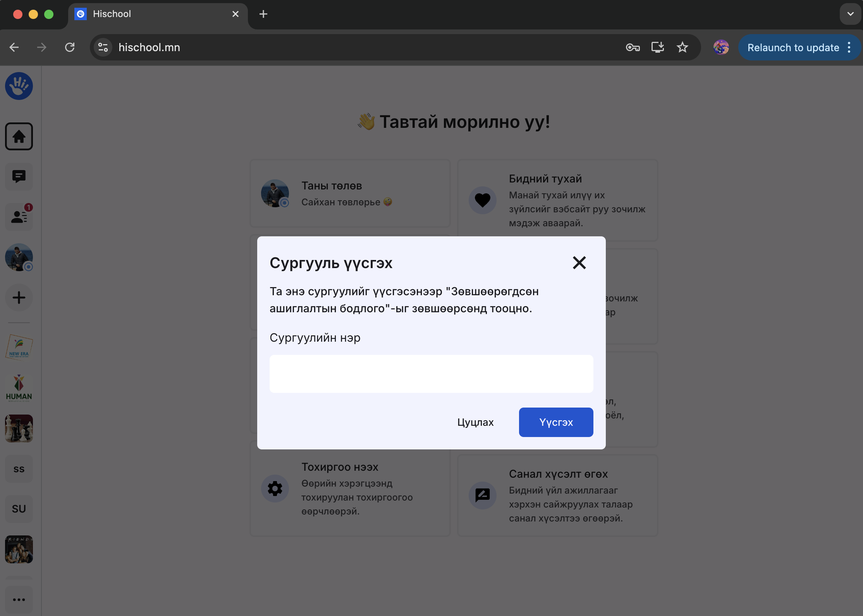
Task: Click your profile avatar with story ring
Action: pyautogui.click(x=19, y=257)
